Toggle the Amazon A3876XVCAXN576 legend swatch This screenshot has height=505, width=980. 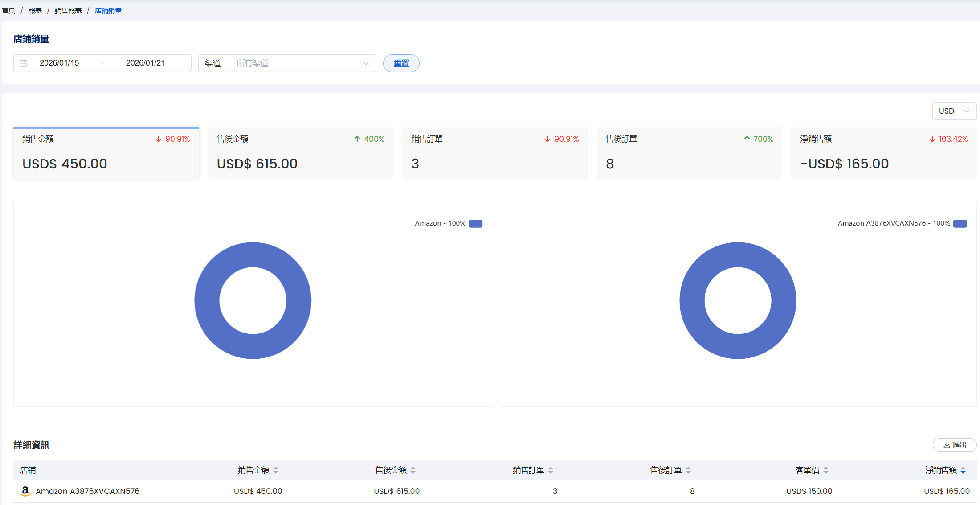click(x=960, y=223)
